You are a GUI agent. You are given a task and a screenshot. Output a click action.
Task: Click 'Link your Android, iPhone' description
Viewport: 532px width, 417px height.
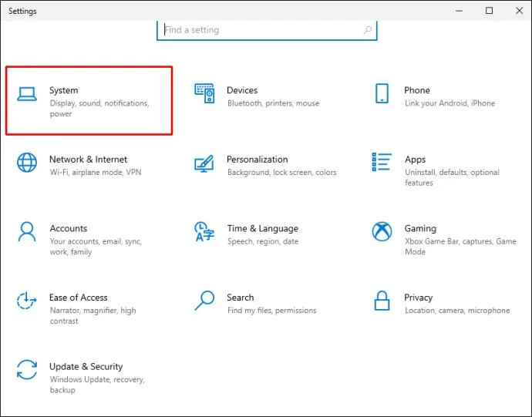click(x=450, y=103)
